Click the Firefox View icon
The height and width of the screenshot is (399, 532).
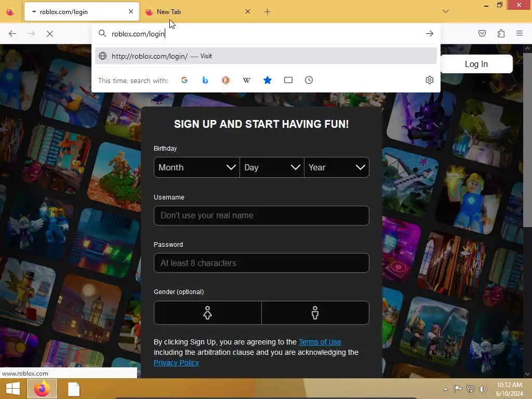coord(10,12)
